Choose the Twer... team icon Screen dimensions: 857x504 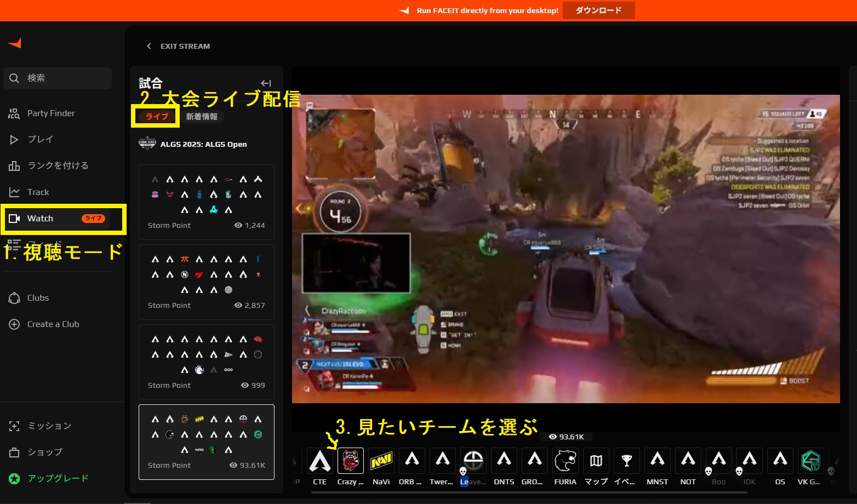[442, 467]
